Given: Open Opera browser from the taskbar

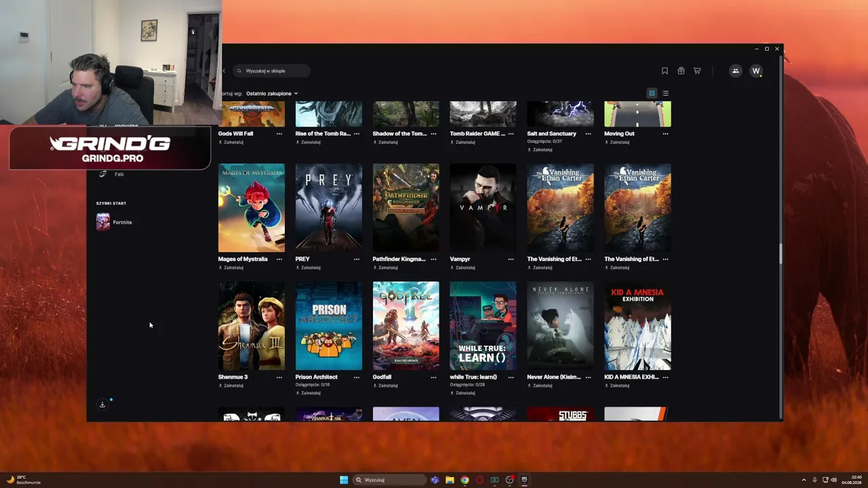Looking at the screenshot, I should point(479,480).
